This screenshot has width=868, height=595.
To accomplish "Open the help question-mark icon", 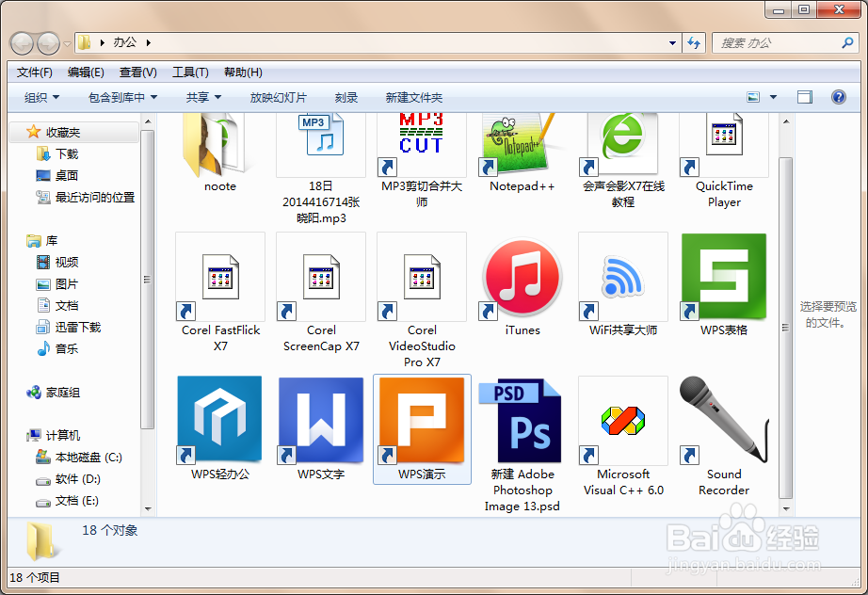I will point(839,97).
